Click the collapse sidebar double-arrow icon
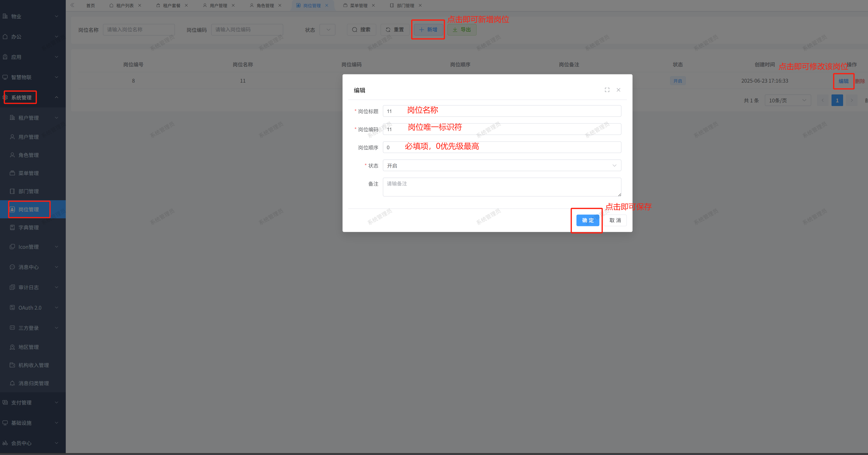 click(x=72, y=5)
